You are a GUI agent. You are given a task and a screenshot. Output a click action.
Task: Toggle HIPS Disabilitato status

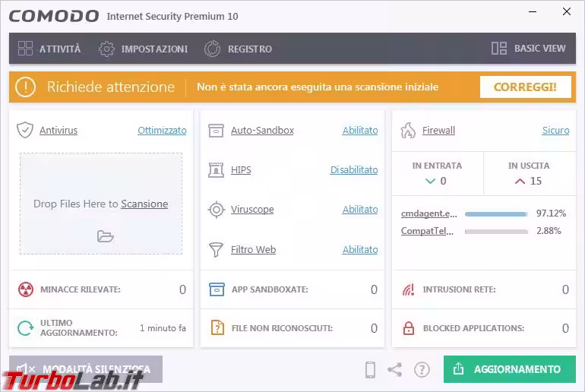[354, 169]
